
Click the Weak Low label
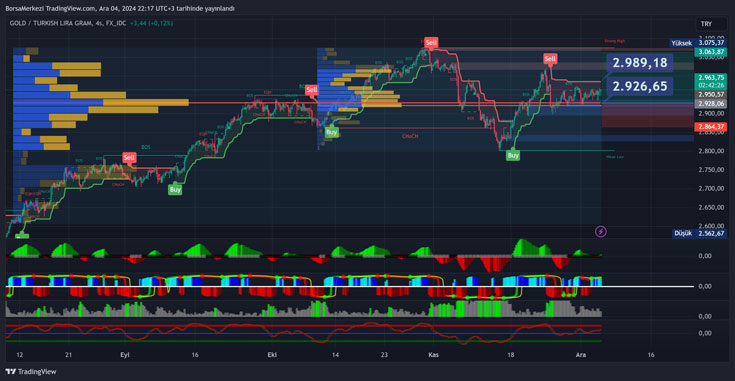pyautogui.click(x=615, y=157)
